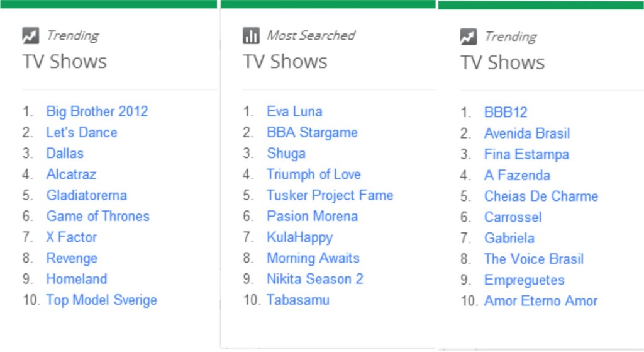Image resolution: width=644 pixels, height=352 pixels.
Task: Select the Cheias De Charme link
Action: [x=541, y=196]
